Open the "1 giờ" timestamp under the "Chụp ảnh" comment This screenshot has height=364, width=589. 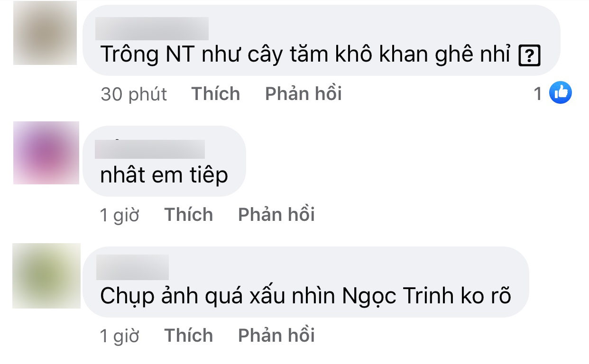pos(120,336)
